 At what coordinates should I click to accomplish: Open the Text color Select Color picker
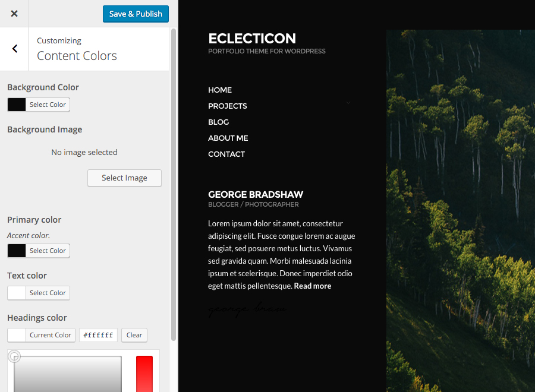click(x=48, y=293)
